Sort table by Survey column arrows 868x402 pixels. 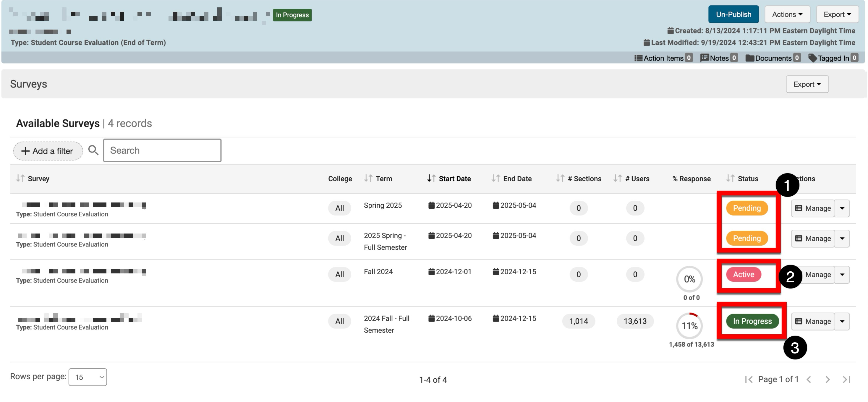coord(21,178)
